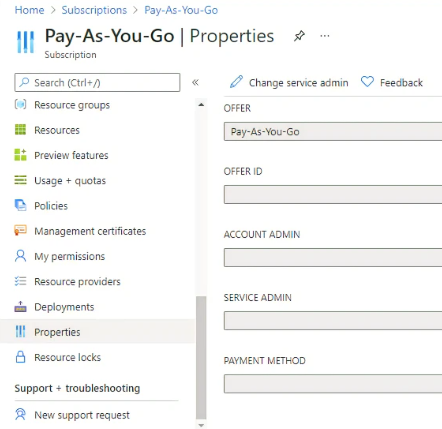Image resolution: width=442 pixels, height=429 pixels.
Task: Click the Pay-As-You-Go offer field
Action: pyautogui.click(x=333, y=132)
